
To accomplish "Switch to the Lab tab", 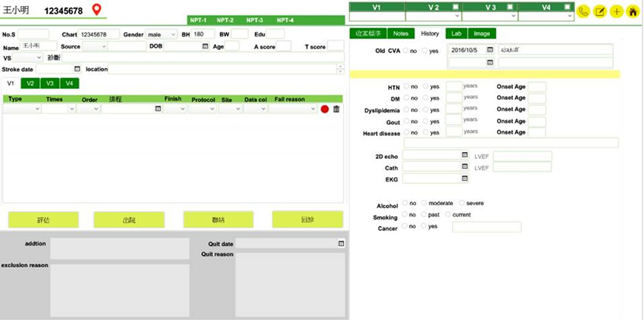I will [455, 33].
